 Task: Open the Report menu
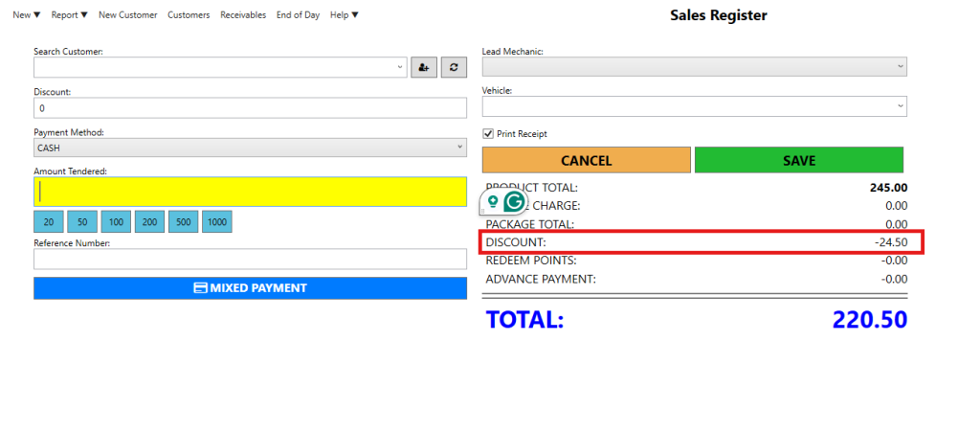coord(69,15)
